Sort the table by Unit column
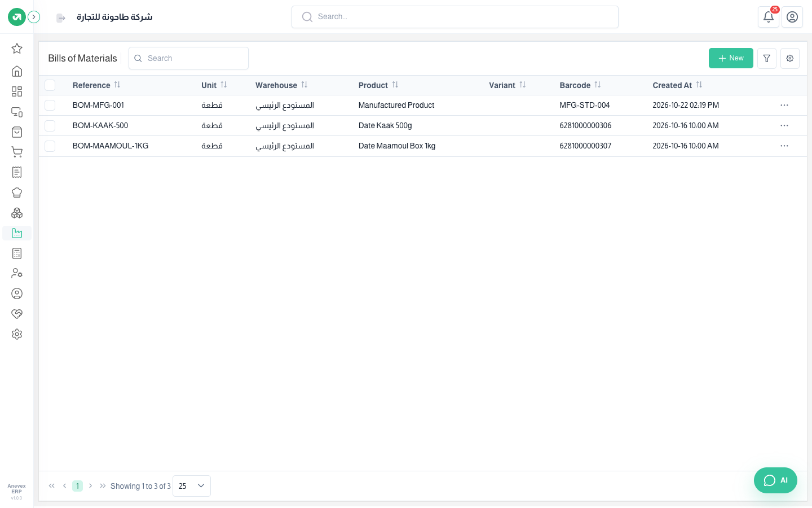 point(224,85)
